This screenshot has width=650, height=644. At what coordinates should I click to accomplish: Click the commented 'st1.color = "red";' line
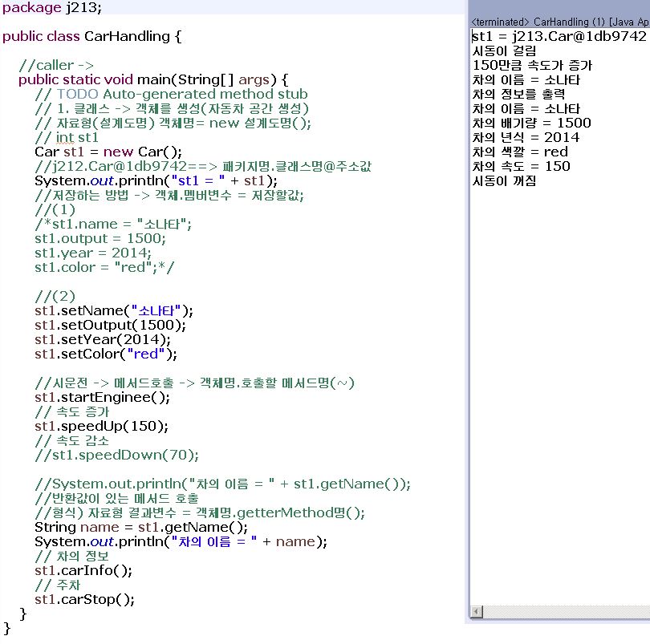tap(104, 268)
